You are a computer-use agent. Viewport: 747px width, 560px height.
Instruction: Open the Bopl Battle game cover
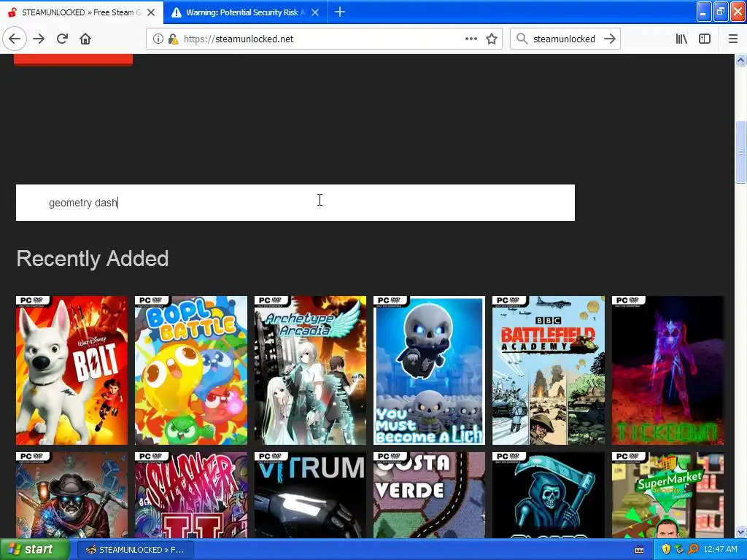click(191, 370)
